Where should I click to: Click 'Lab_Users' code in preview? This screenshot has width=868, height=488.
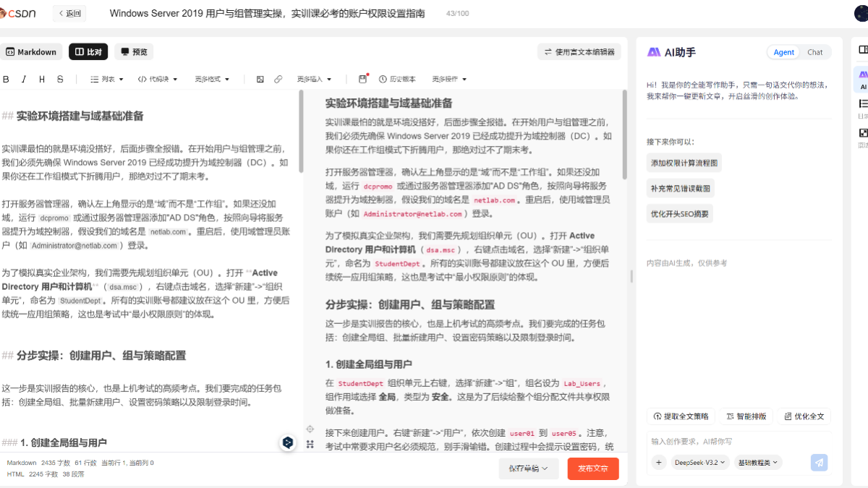[x=583, y=384]
